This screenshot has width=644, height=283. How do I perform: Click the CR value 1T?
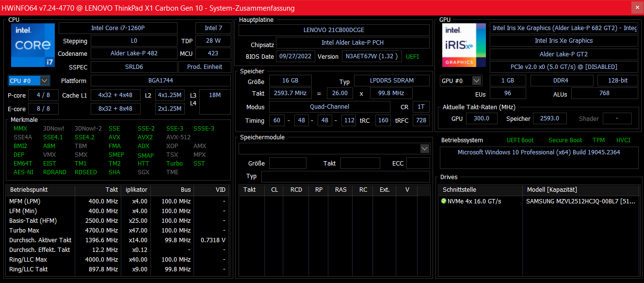pos(421,107)
